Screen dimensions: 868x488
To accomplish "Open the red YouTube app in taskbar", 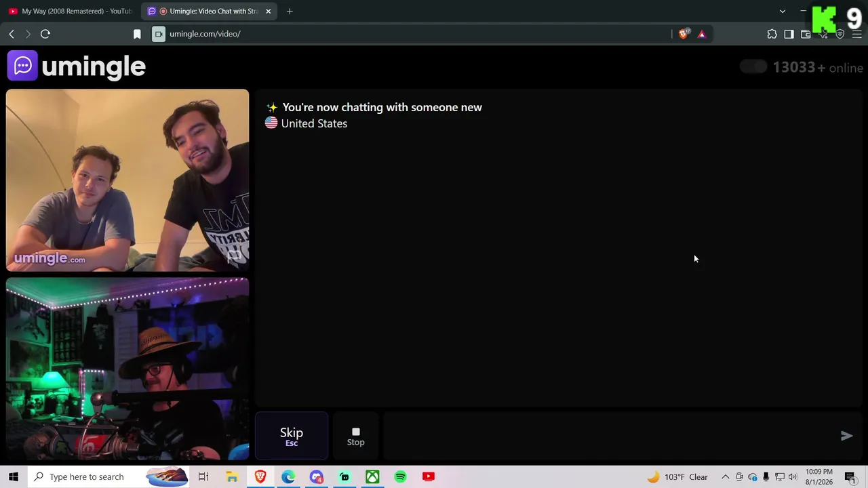I will (x=428, y=476).
